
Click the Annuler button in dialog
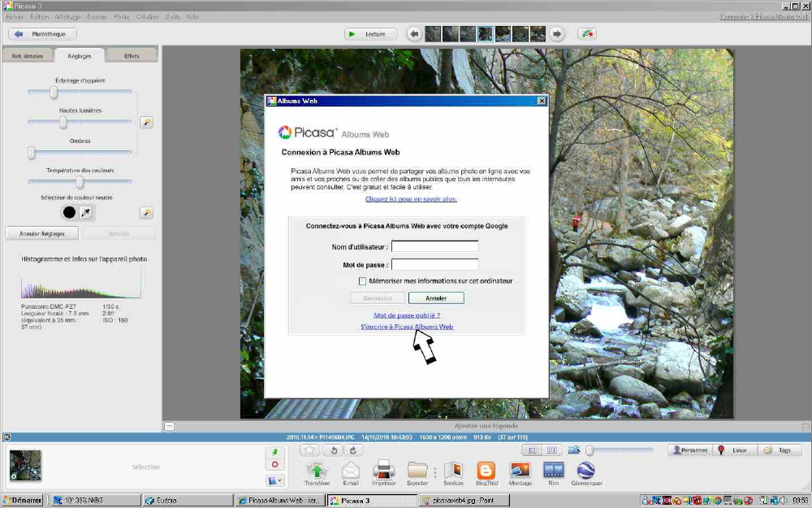click(x=436, y=298)
